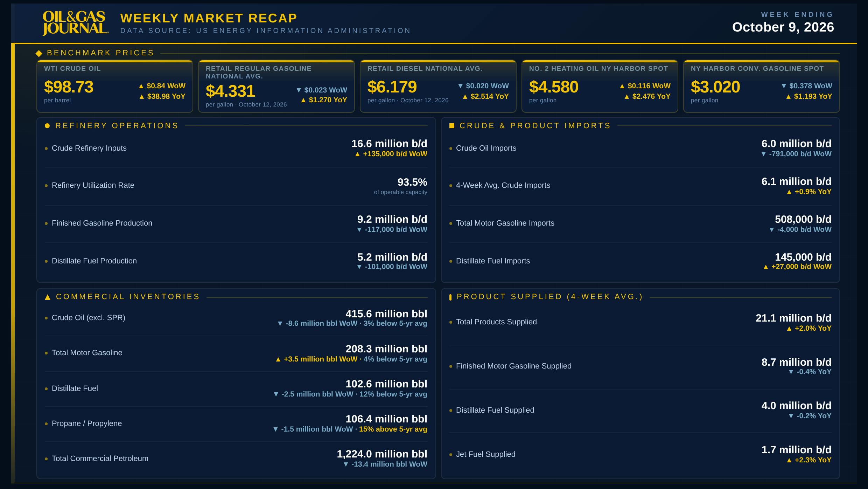The image size is (868, 489).
Task: Click the Total Motor Gasoline Imports label
Action: pos(505,223)
